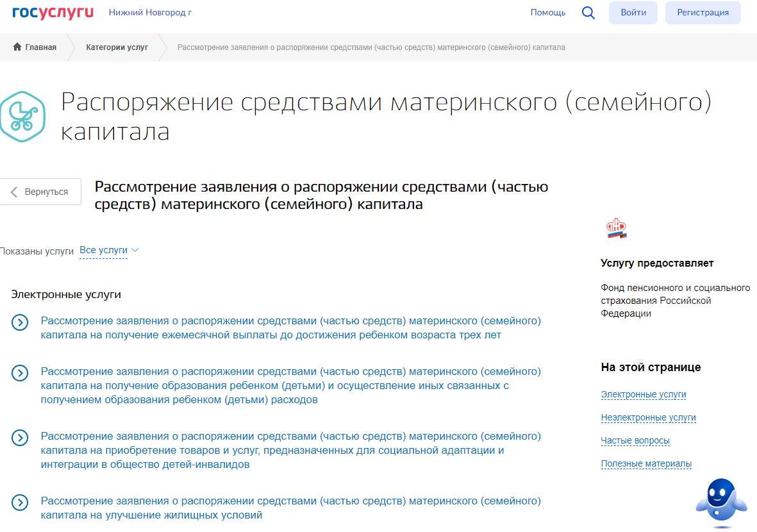Click the home icon in breadcrumbs

(x=17, y=47)
